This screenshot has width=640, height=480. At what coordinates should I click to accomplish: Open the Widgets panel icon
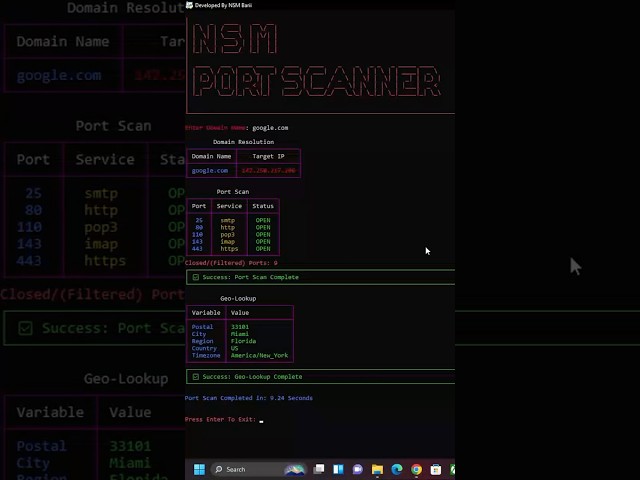coord(338,469)
